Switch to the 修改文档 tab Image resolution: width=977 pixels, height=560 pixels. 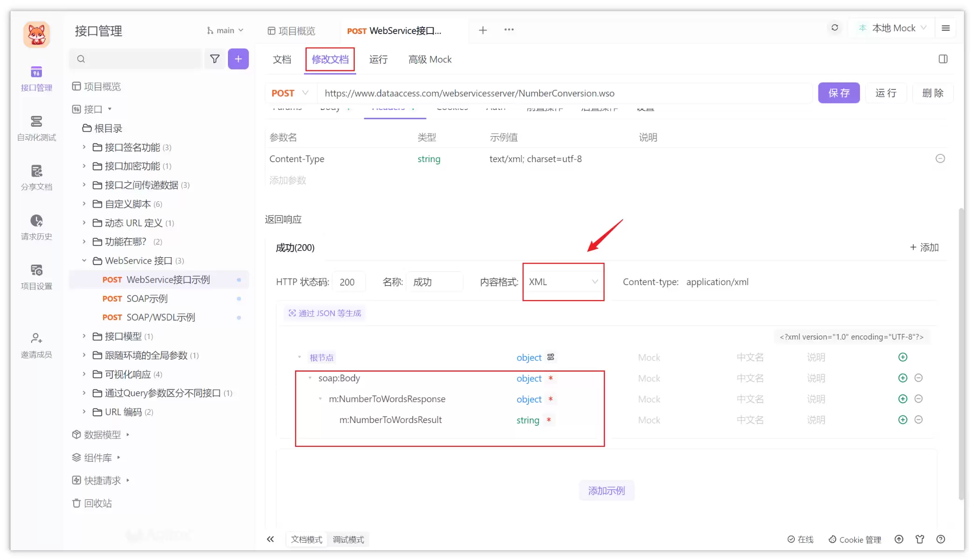click(x=330, y=59)
